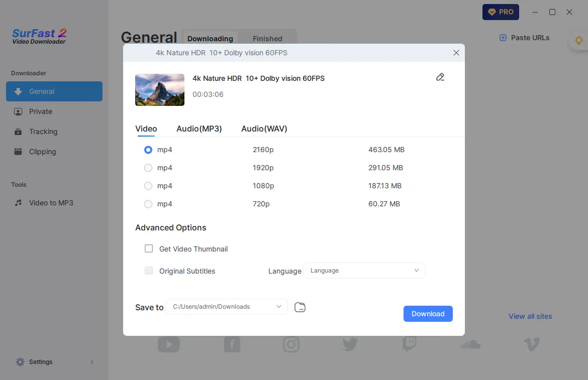
Task: Click the light bulb tips icon
Action: point(579,40)
